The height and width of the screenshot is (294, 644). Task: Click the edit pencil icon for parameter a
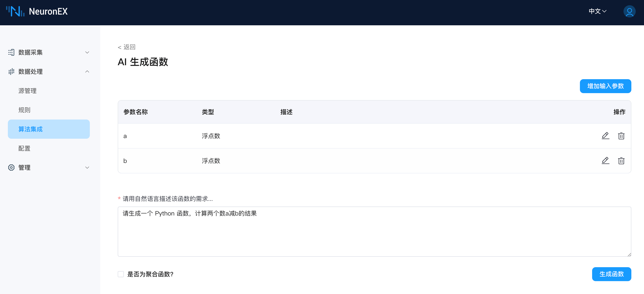(605, 136)
